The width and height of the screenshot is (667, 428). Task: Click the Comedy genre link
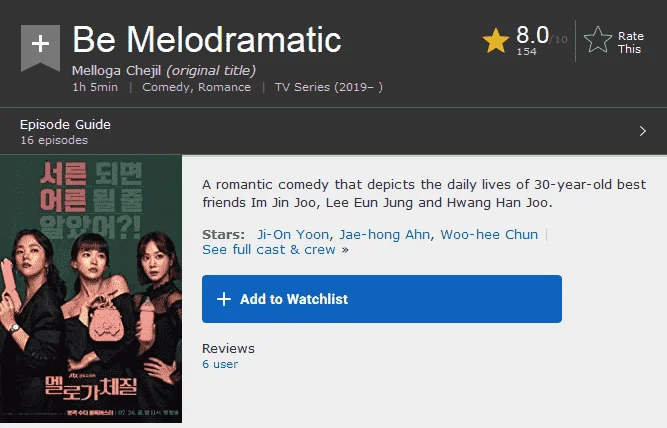click(166, 87)
